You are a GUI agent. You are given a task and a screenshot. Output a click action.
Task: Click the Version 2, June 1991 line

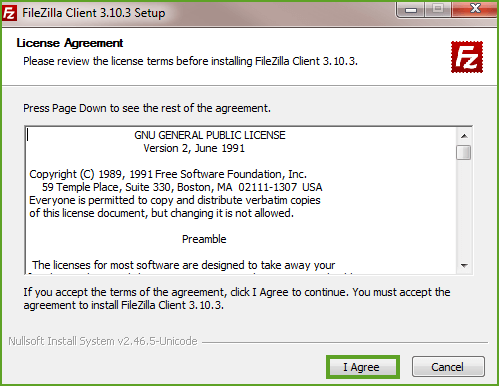194,148
